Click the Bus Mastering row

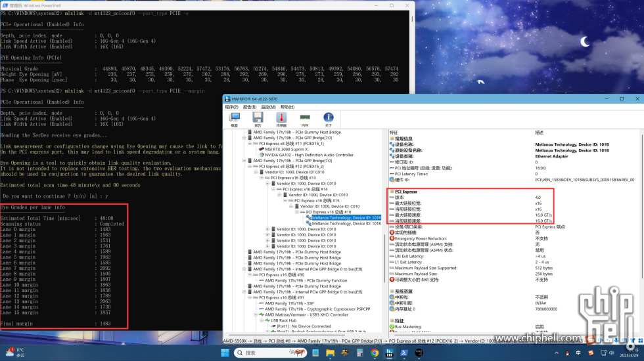(x=467, y=327)
